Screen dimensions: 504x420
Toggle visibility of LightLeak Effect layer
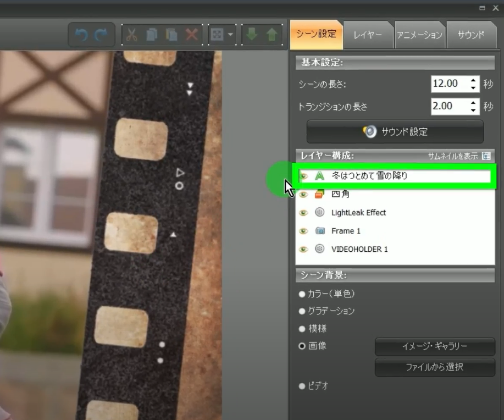(303, 213)
